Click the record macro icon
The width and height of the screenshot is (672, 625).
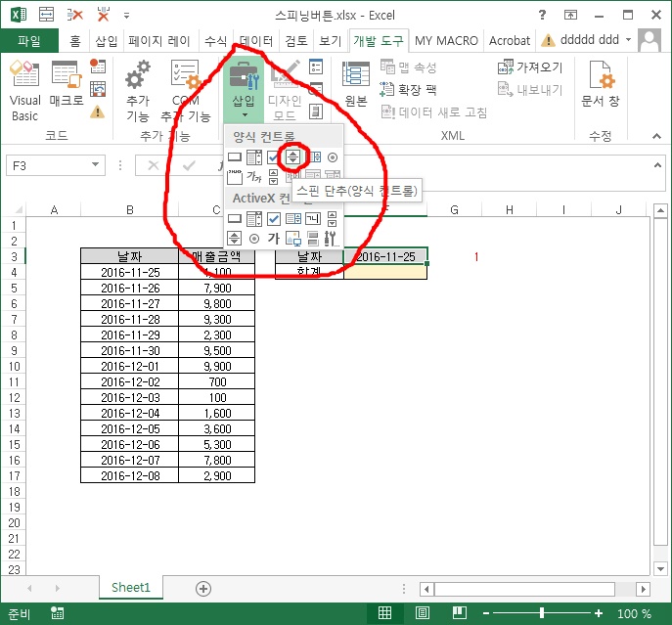pyautogui.click(x=98, y=66)
